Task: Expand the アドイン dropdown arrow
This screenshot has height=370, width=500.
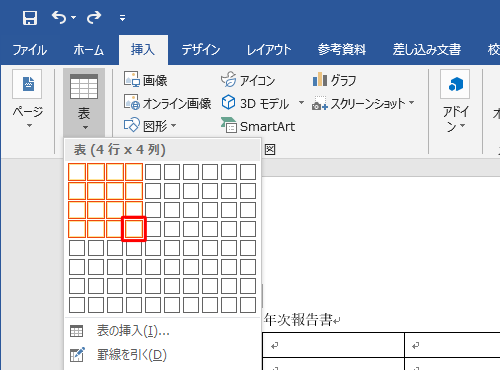Action: click(463, 126)
